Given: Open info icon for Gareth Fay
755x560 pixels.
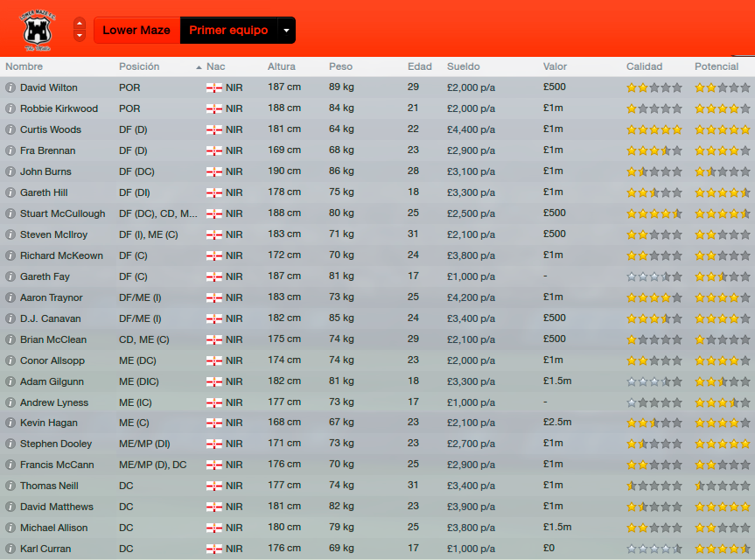Looking at the screenshot, I should pyautogui.click(x=10, y=276).
